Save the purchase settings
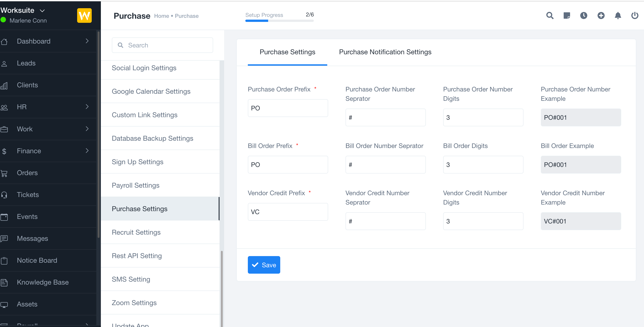This screenshot has height=327, width=644. (x=264, y=265)
